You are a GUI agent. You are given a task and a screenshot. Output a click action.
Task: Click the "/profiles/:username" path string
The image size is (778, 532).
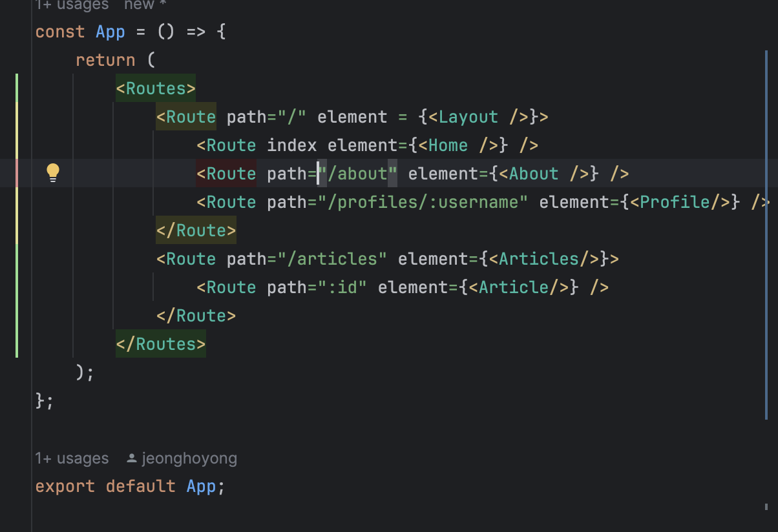pos(423,202)
